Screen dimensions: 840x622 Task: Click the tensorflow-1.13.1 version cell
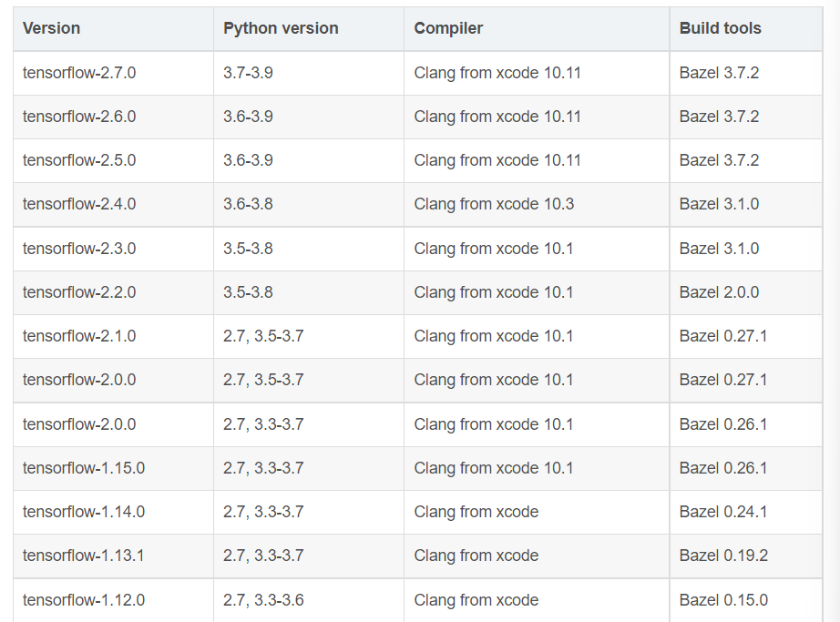[84, 556]
